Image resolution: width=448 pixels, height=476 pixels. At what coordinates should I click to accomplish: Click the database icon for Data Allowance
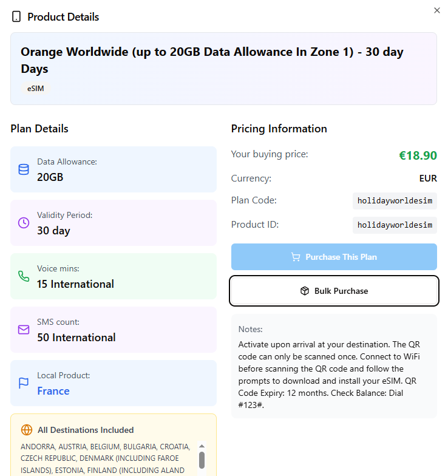tap(24, 169)
